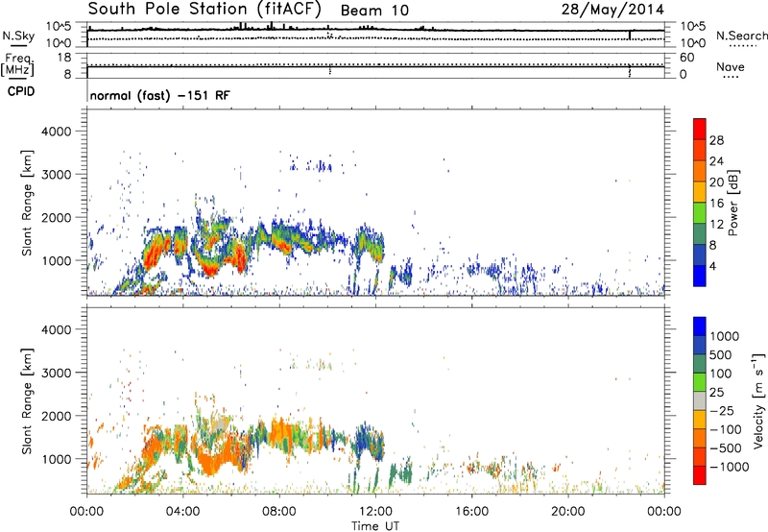Click the "Time UT" axis label
The width and height of the screenshot is (768, 532).
pyautogui.click(x=375, y=526)
